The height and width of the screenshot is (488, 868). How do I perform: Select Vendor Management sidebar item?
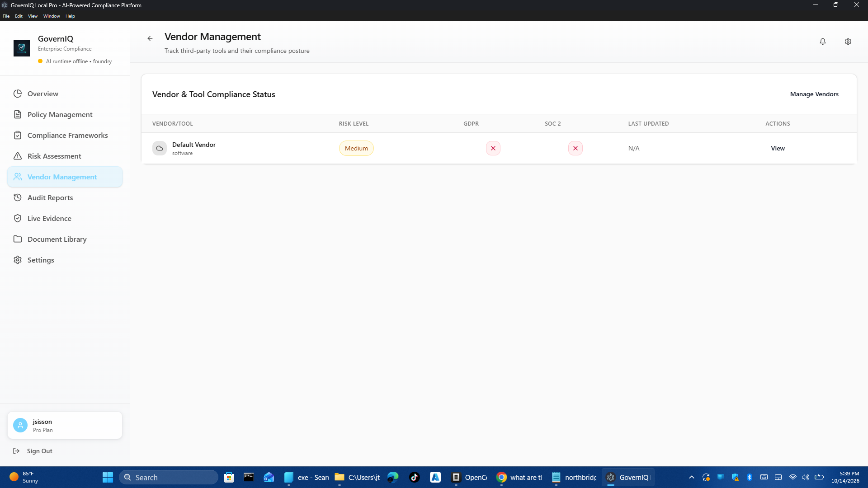(x=65, y=177)
